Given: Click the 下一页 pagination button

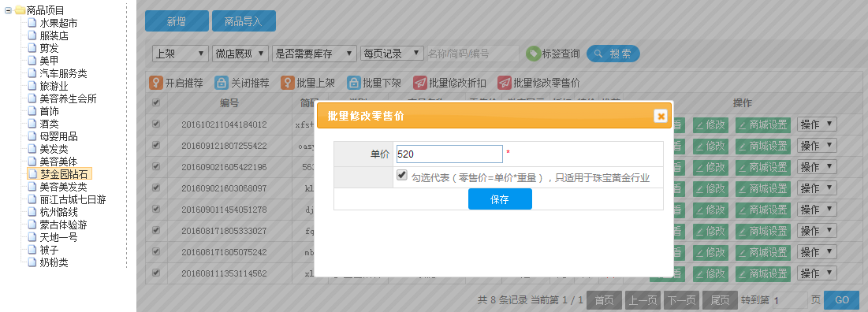Looking at the screenshot, I should point(681,300).
